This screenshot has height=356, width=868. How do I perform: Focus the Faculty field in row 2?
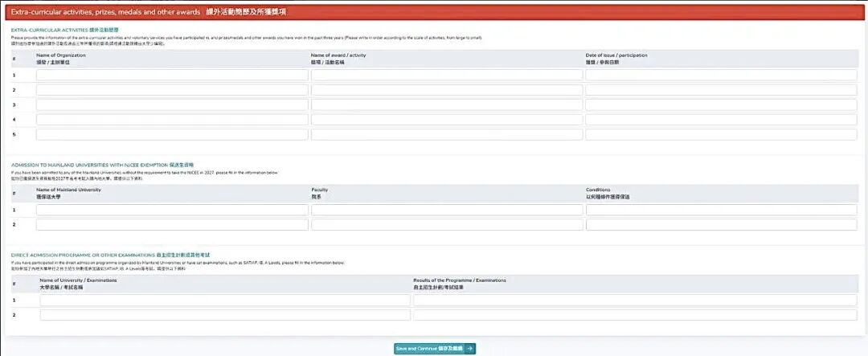coord(447,225)
